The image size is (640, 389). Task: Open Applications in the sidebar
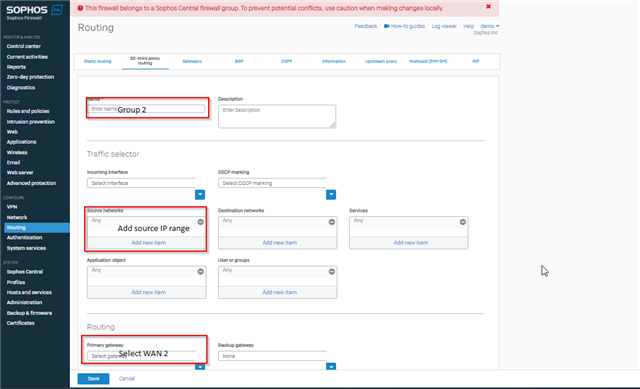click(x=21, y=142)
